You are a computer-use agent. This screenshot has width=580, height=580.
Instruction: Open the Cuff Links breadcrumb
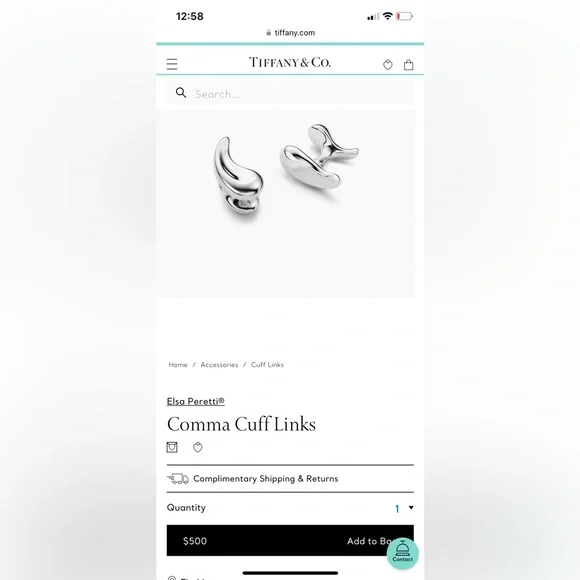point(267,365)
